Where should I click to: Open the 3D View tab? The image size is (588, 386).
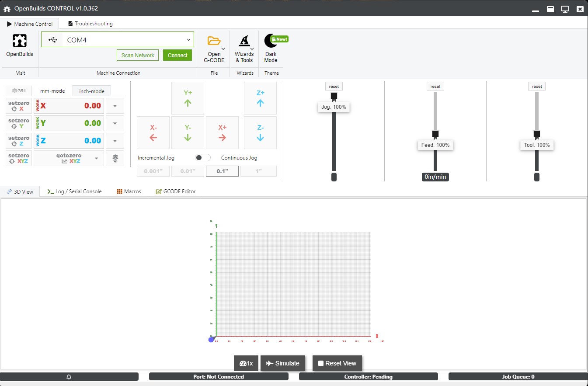coord(20,191)
